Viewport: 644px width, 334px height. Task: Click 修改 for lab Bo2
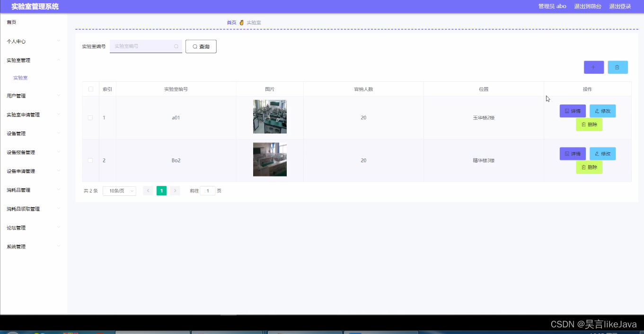pyautogui.click(x=602, y=154)
